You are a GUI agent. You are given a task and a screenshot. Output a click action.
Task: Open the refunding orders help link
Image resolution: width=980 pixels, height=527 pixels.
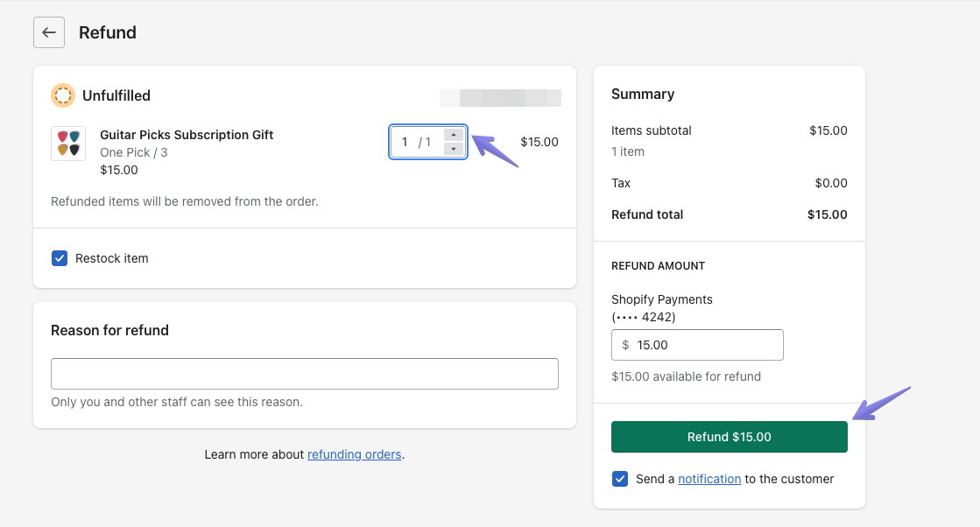click(x=354, y=454)
